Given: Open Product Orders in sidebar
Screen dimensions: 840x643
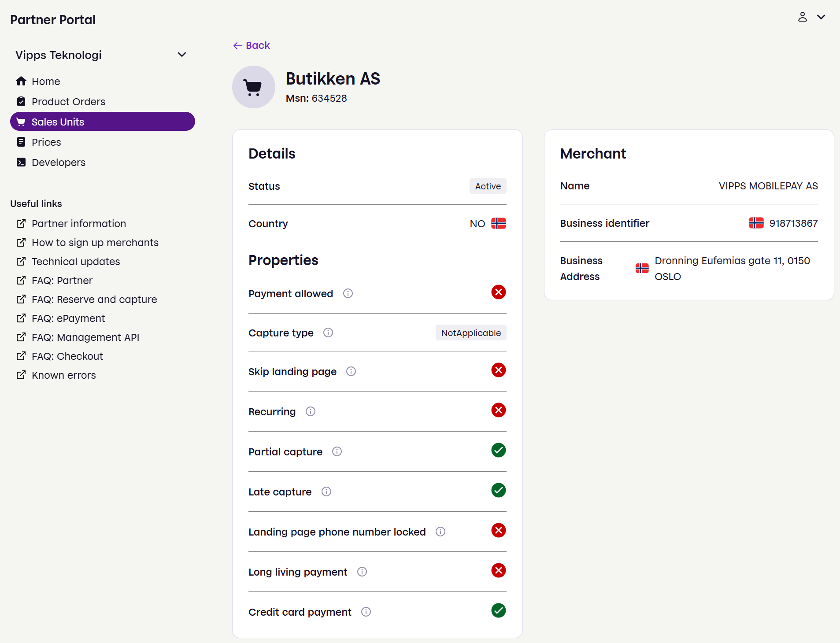Looking at the screenshot, I should click(x=102, y=101).
